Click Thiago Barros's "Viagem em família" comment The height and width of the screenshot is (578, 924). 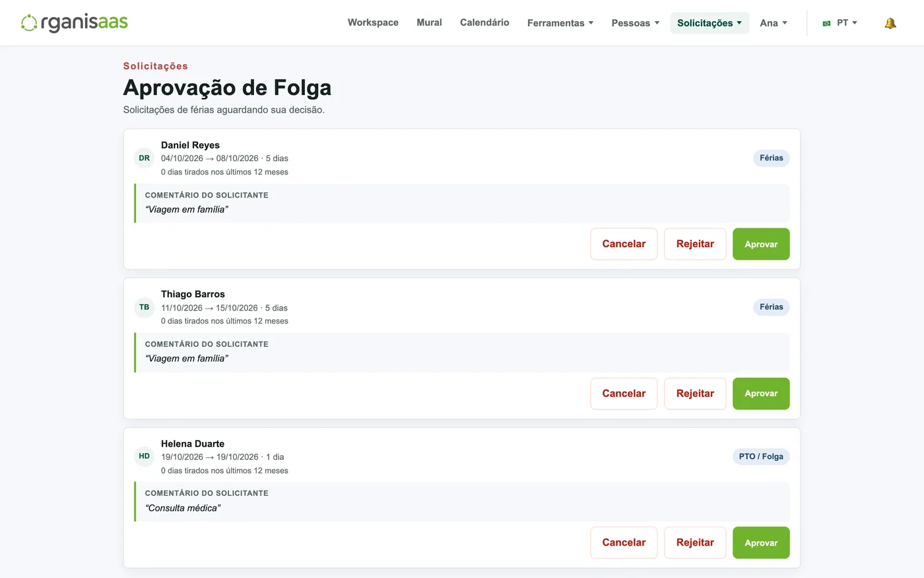(187, 359)
